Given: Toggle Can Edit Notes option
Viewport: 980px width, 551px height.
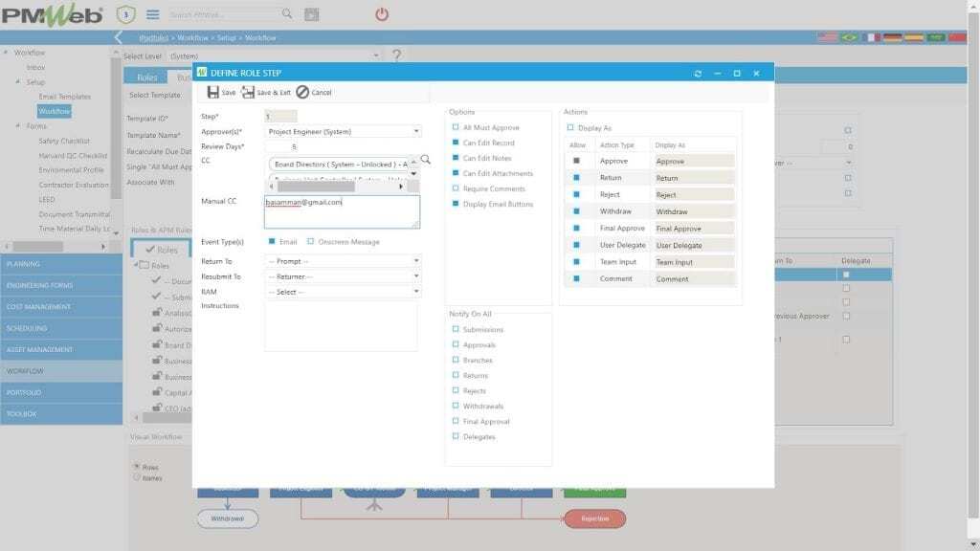Looking at the screenshot, I should click(x=455, y=158).
